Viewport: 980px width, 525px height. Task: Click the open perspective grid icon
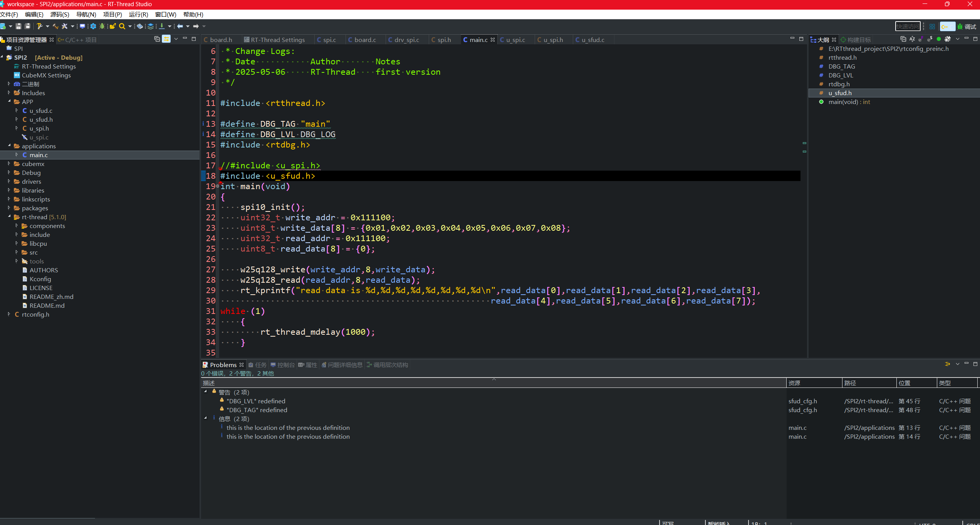[932, 27]
